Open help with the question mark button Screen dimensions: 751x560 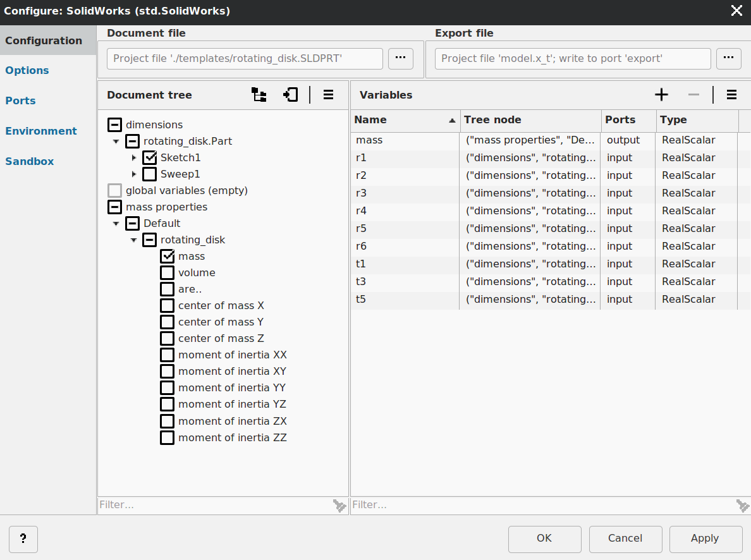point(23,539)
